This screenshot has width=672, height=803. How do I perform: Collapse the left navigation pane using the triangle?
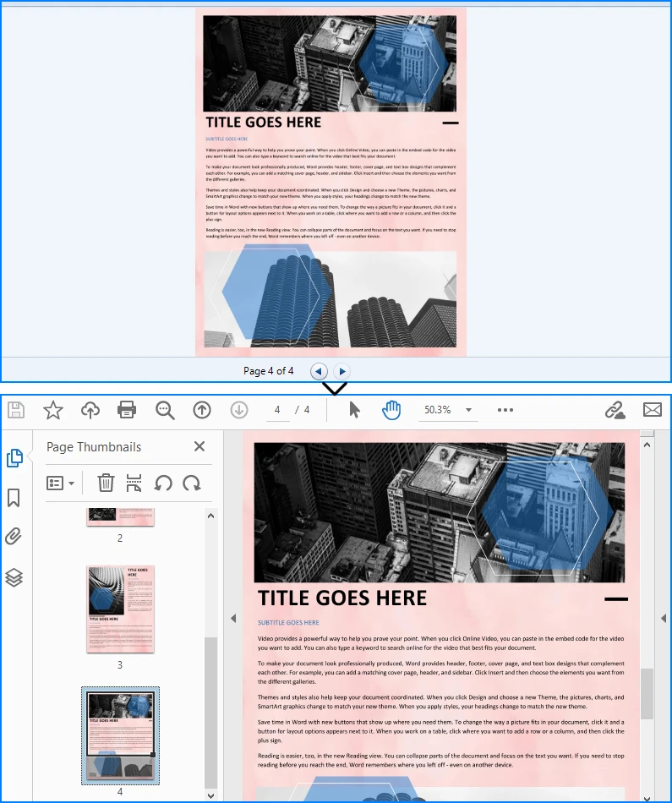pos(233,618)
